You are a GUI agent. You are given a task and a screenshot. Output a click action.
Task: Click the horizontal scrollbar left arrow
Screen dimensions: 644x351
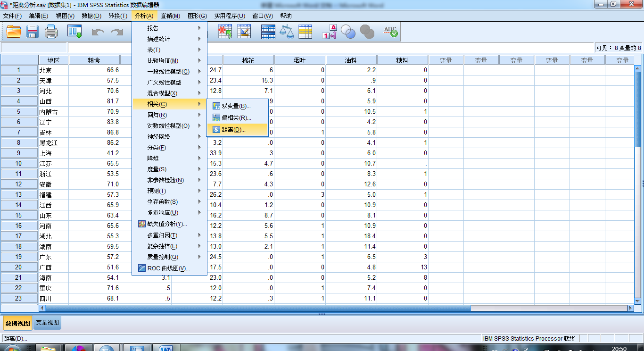click(42, 308)
